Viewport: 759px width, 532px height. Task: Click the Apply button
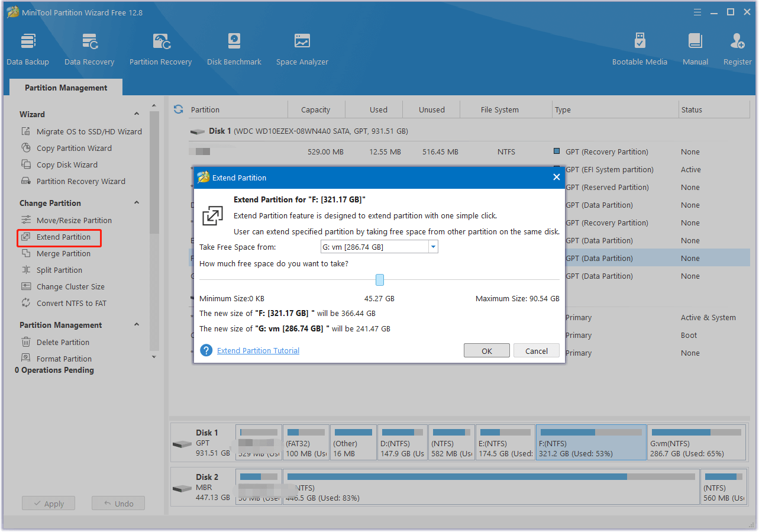click(48, 504)
